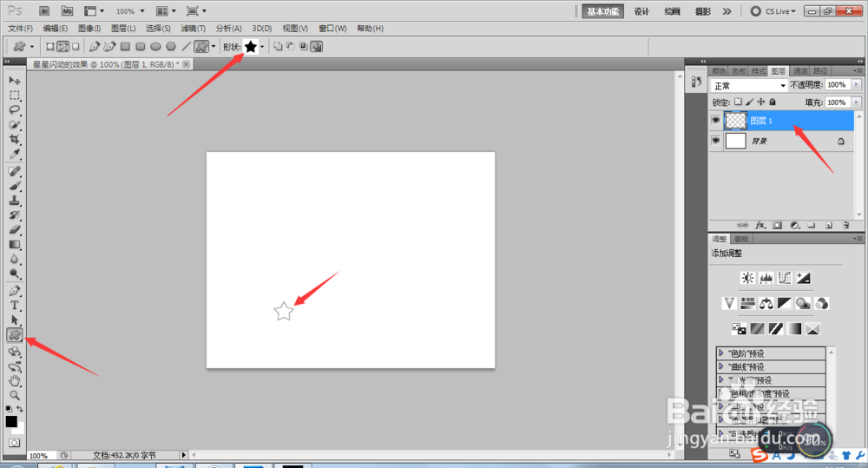The image size is (868, 468).
Task: Open the 文件(F) menu
Action: click(21, 29)
